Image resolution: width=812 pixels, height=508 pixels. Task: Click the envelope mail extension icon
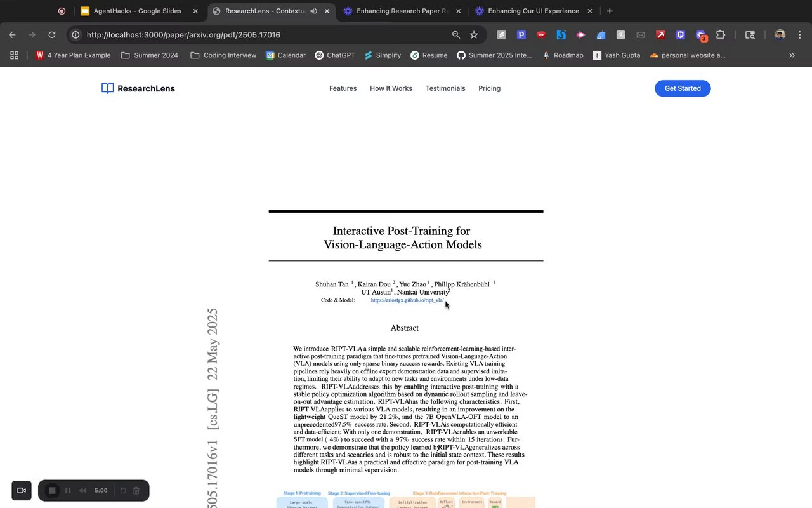click(641, 35)
